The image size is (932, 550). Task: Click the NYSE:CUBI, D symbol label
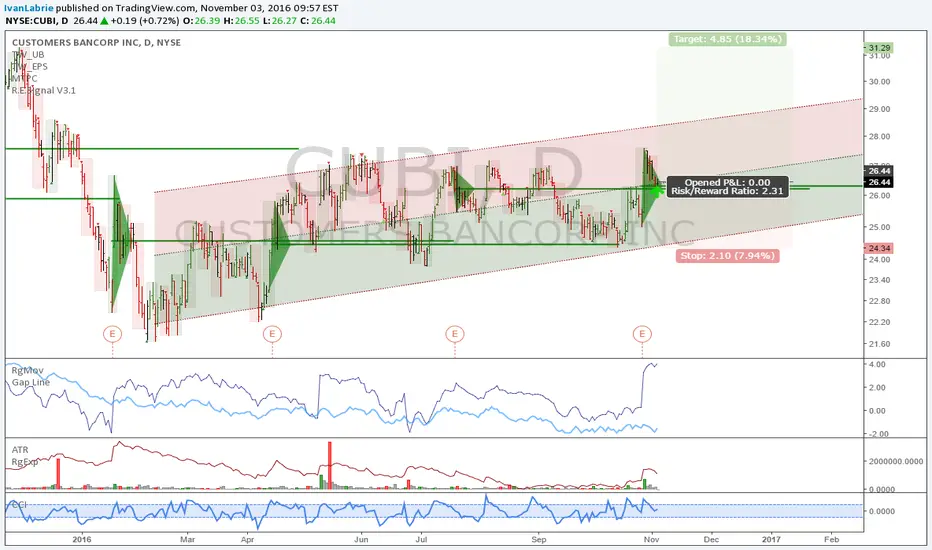point(36,21)
